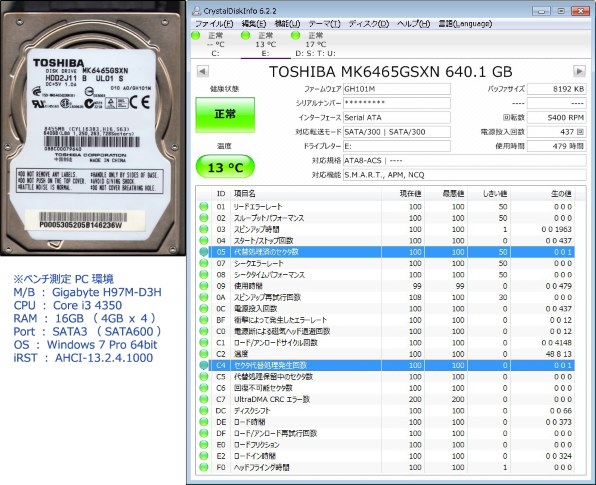Open the 言語(Language) menu
The width and height of the screenshot is (596, 485).
point(465,24)
